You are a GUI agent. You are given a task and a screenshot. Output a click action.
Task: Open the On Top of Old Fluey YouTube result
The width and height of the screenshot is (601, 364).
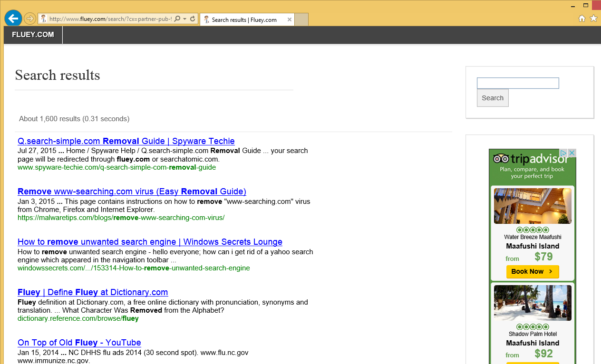pyautogui.click(x=79, y=342)
